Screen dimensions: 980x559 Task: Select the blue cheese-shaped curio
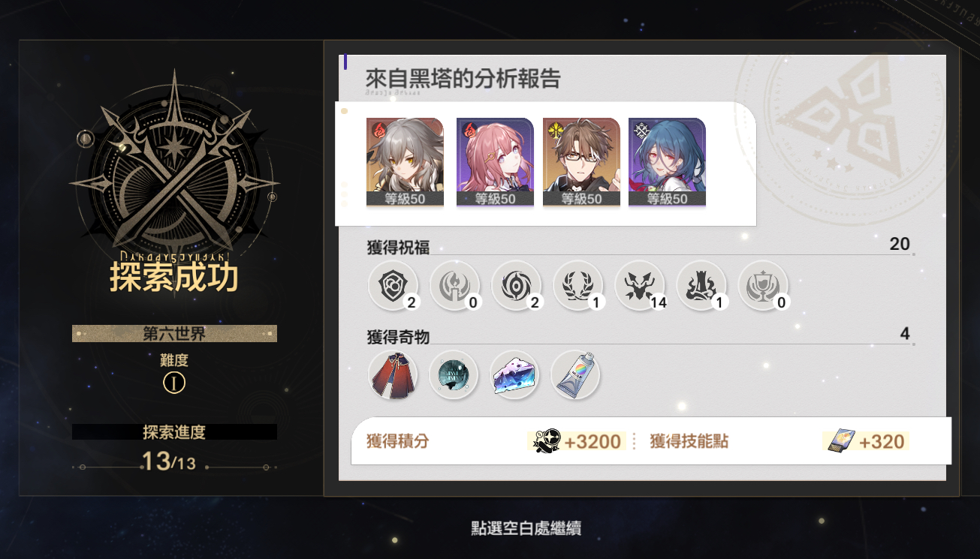click(514, 374)
